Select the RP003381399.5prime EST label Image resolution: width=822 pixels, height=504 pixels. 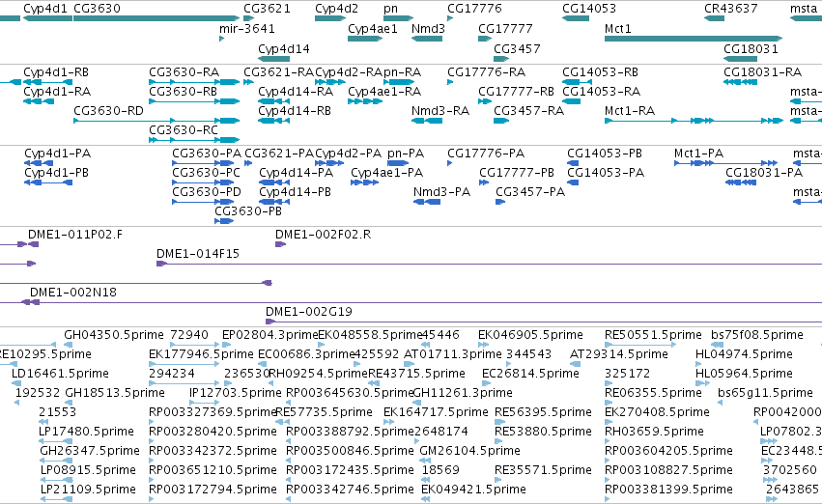[x=668, y=489]
